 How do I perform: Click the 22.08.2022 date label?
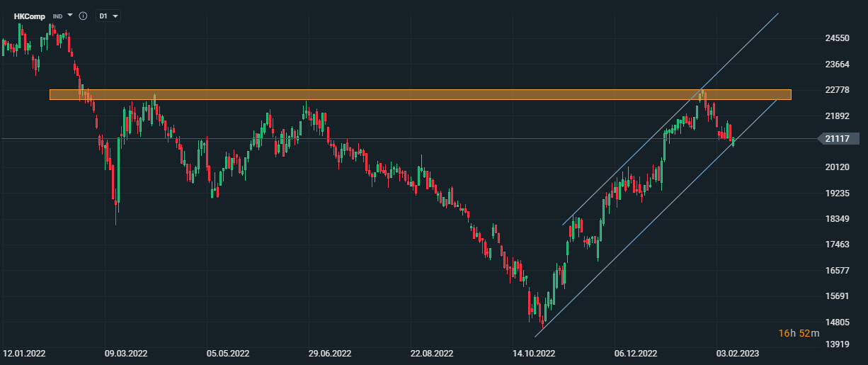point(432,353)
